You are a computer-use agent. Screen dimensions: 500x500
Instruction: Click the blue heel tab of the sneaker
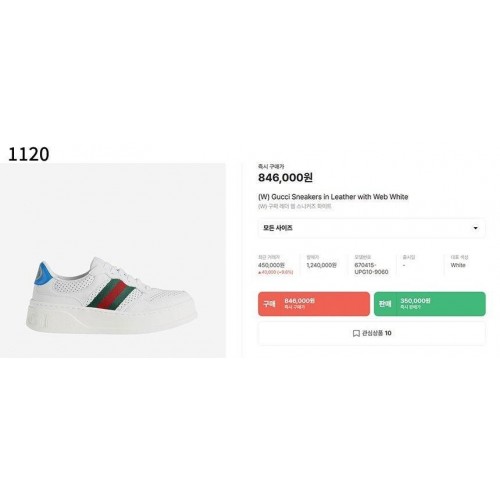click(43, 274)
